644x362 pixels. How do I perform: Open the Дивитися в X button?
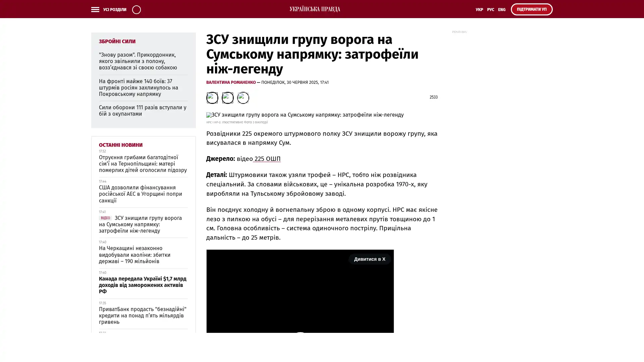(x=369, y=259)
